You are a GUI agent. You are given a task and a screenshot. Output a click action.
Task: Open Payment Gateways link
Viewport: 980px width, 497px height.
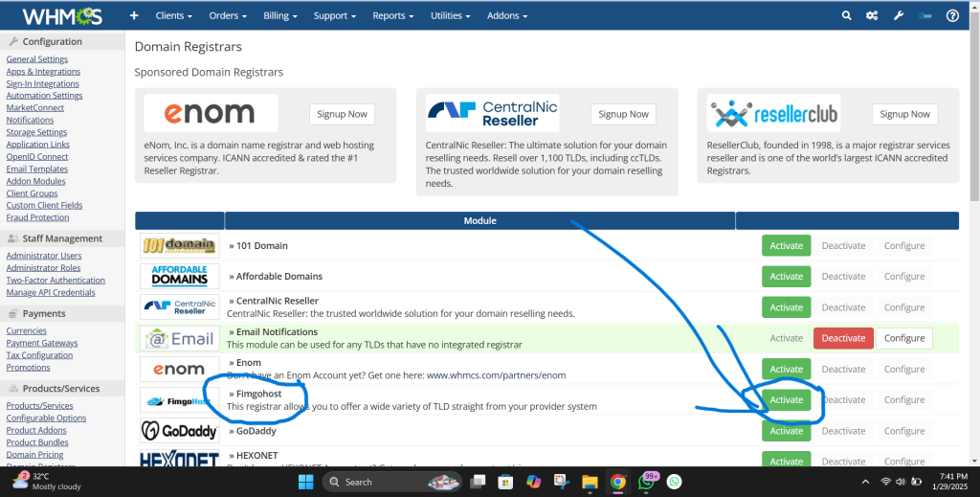coord(42,343)
